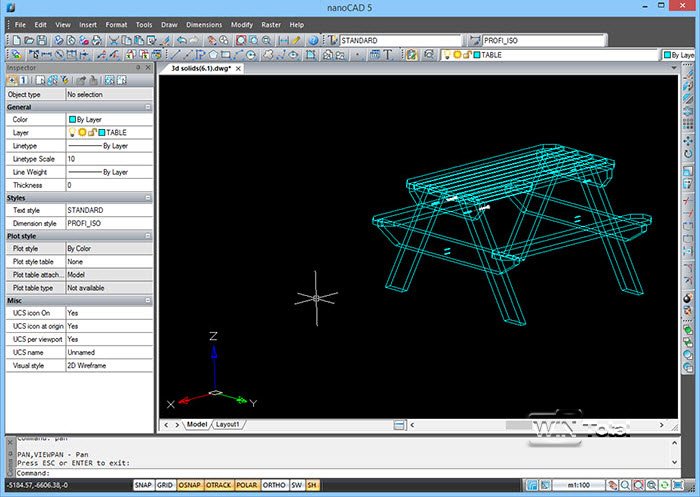Toggle GRID display in status bar
This screenshot has height=497, width=700.
coord(165,485)
